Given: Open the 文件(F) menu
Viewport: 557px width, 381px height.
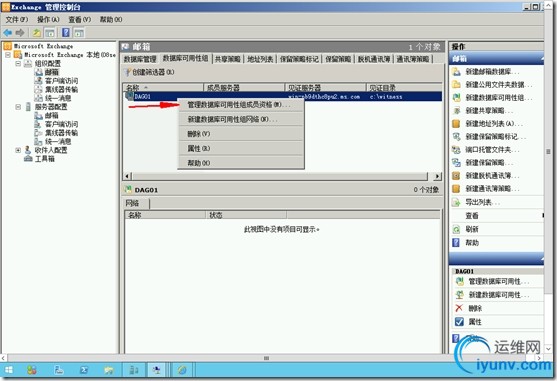Looking at the screenshot, I should [x=16, y=20].
